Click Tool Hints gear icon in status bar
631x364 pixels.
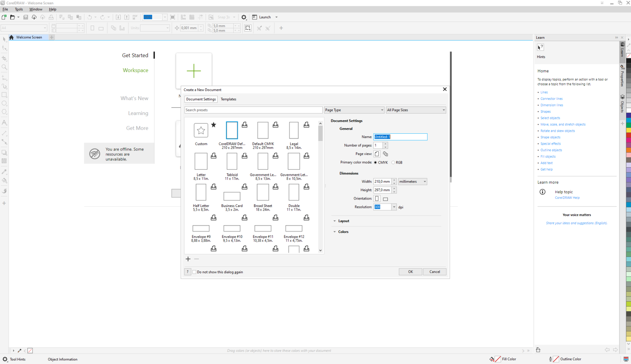pos(5,359)
